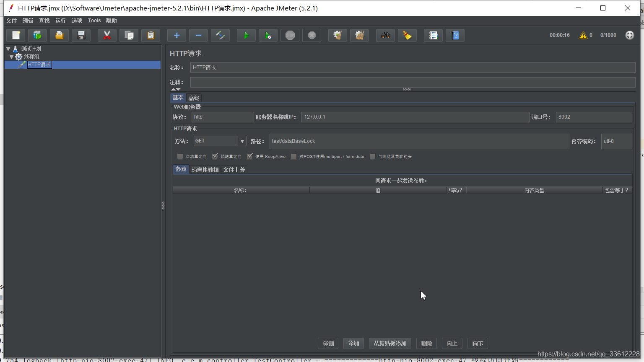Viewport: 644px width, 362px height.
Task: Click the server name field with 127.0.0.1
Action: pos(415,117)
